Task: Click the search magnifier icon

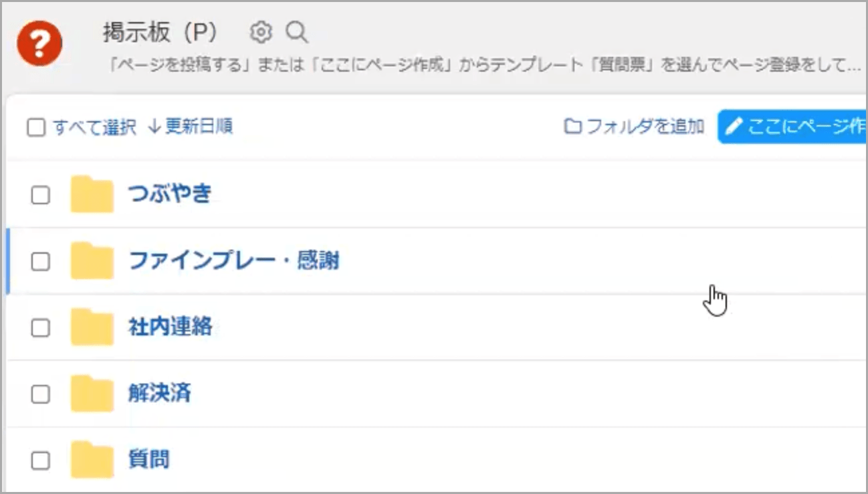Action: point(296,31)
